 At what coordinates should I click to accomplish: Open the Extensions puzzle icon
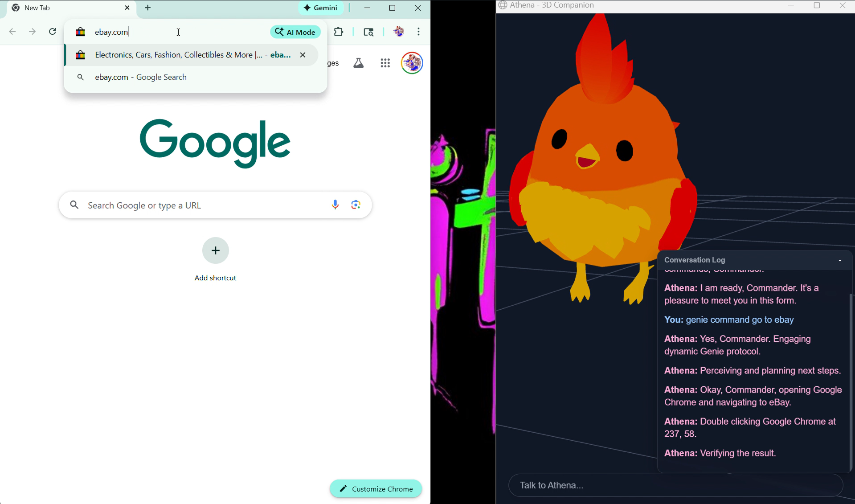point(339,32)
